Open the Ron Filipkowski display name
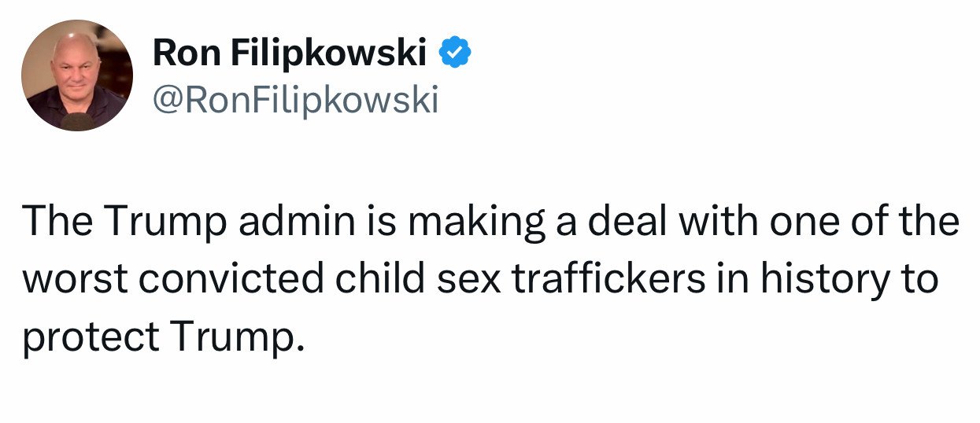The width and height of the screenshot is (980, 423). pyautogui.click(x=290, y=53)
